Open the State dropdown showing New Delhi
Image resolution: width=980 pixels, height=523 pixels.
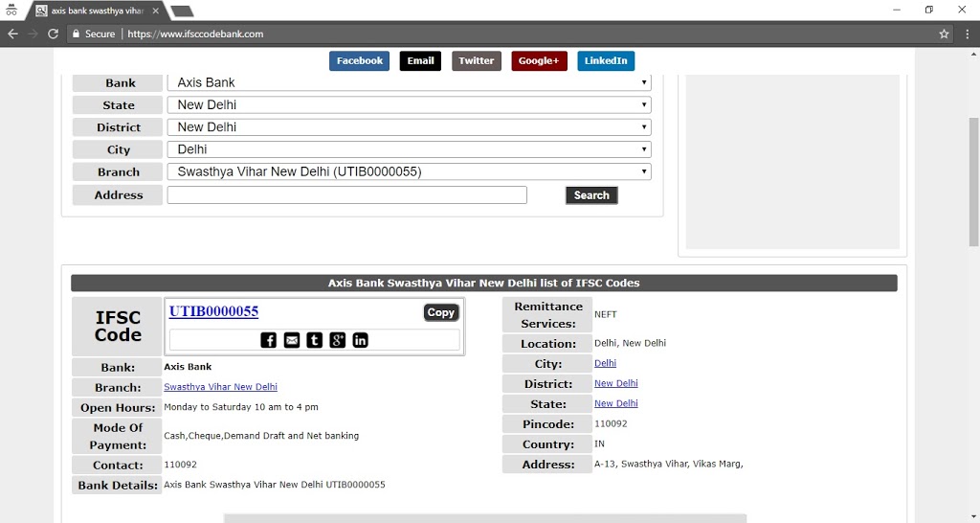click(x=410, y=105)
